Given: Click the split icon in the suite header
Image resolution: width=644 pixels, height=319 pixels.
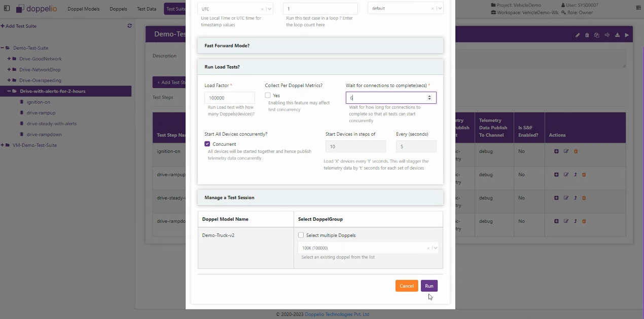Looking at the screenshot, I should point(607,35).
